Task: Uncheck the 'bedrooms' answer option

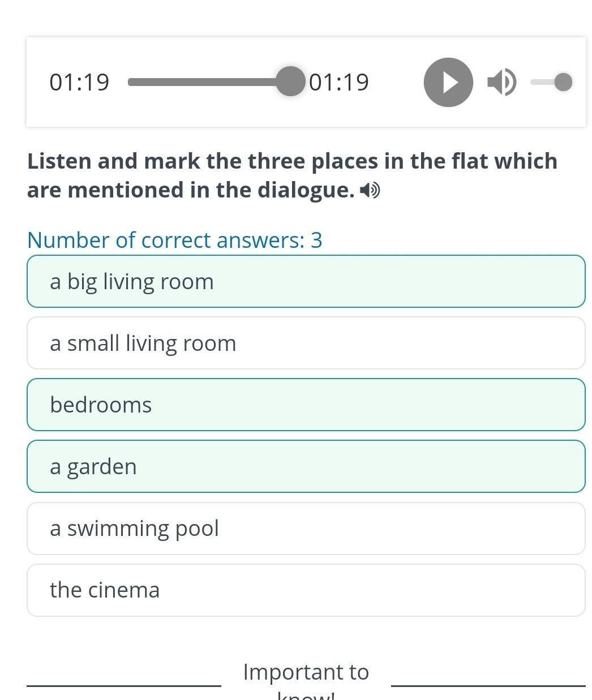Action: point(306,405)
